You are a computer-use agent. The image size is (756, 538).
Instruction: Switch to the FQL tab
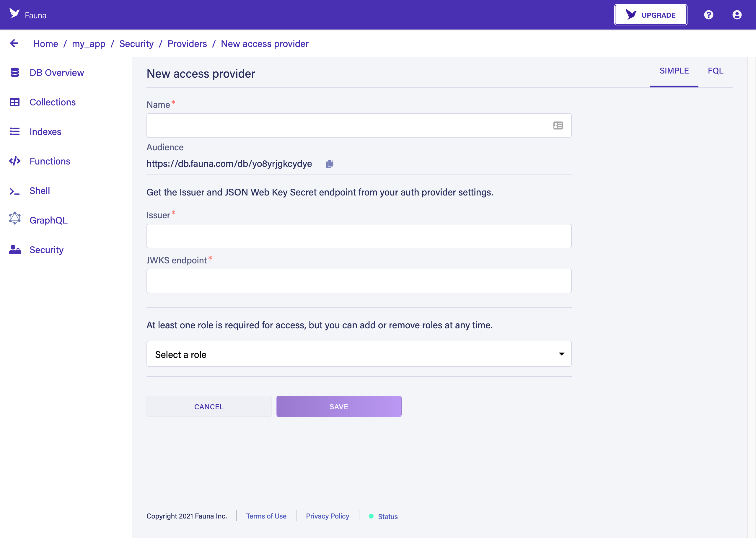pyautogui.click(x=715, y=71)
